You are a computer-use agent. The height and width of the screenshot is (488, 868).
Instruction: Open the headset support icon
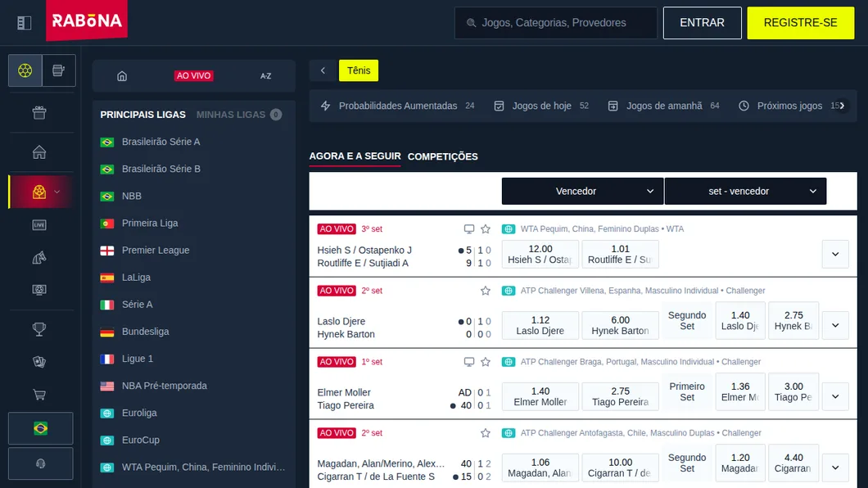40,463
